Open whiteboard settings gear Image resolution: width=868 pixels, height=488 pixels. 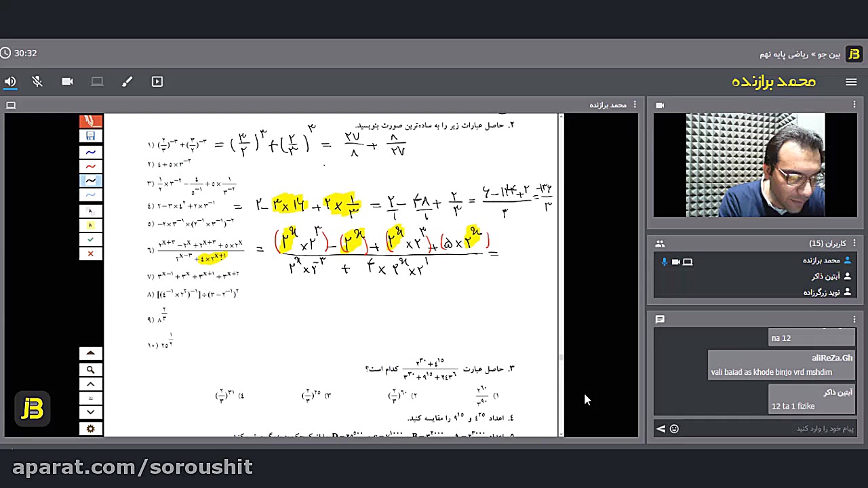90,428
